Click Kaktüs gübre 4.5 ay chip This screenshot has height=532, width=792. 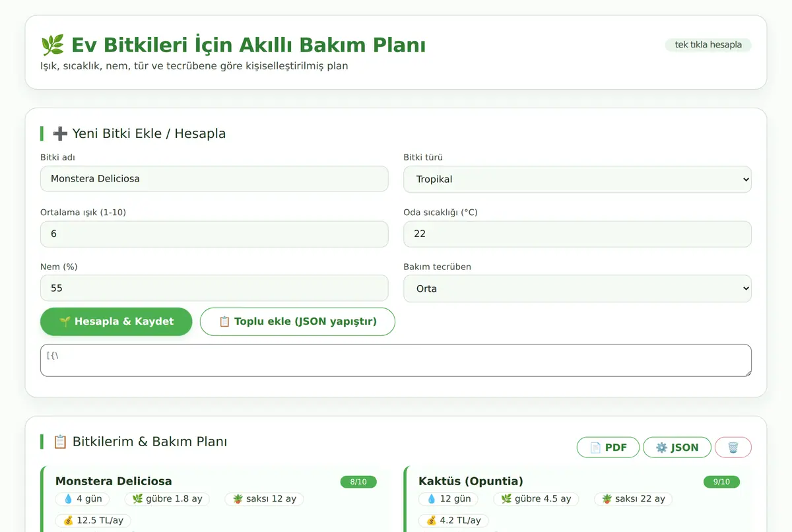point(535,499)
